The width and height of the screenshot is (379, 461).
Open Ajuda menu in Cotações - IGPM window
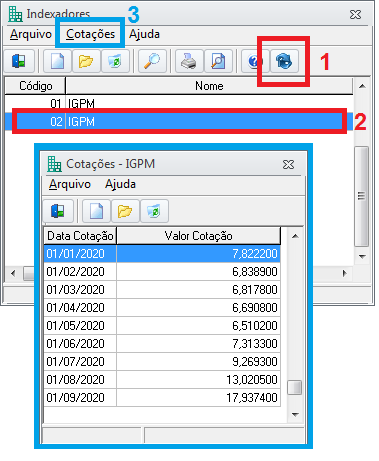120,184
